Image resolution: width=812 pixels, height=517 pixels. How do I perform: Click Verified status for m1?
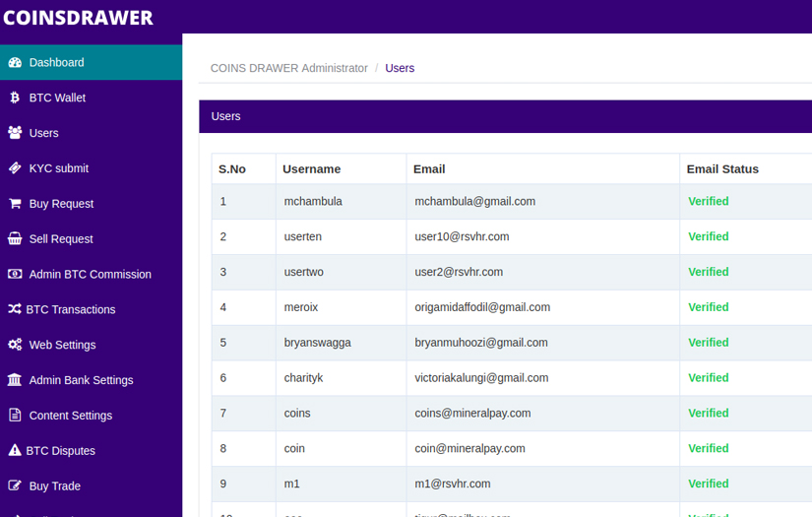click(x=708, y=484)
